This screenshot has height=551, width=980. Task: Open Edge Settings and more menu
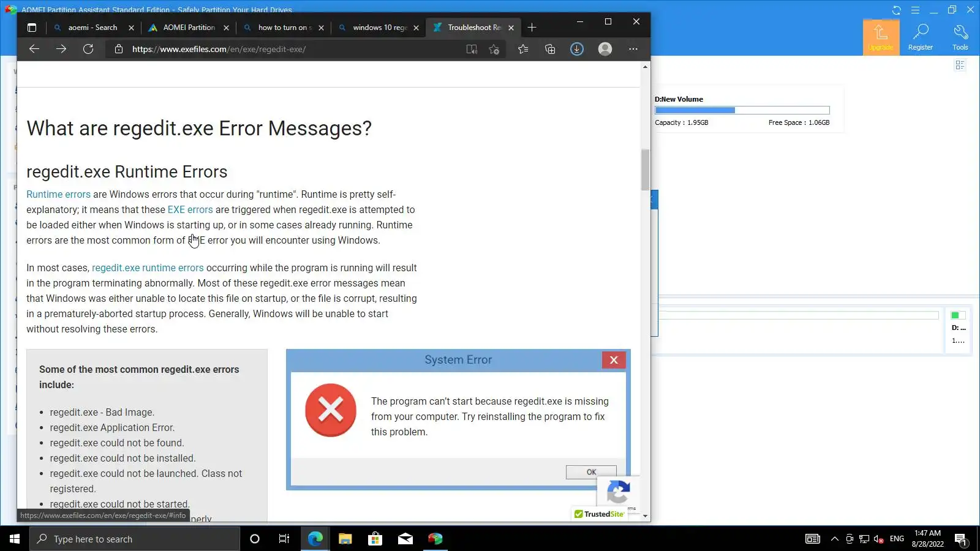pos(633,49)
